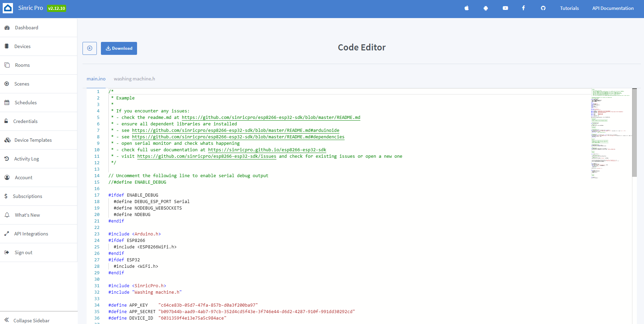This screenshot has width=644, height=324.
Task: Click the back arrow above the editor
Action: click(89, 48)
